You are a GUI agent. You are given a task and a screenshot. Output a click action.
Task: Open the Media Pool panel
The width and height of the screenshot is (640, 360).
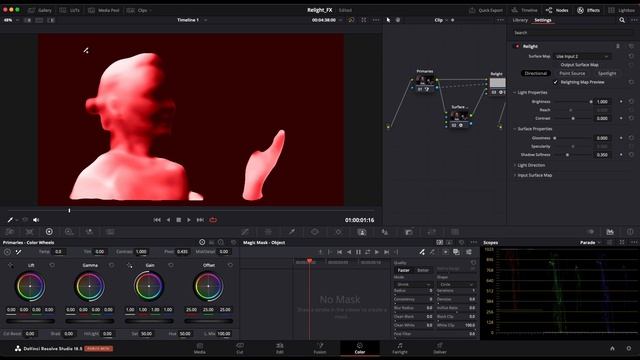(x=104, y=10)
